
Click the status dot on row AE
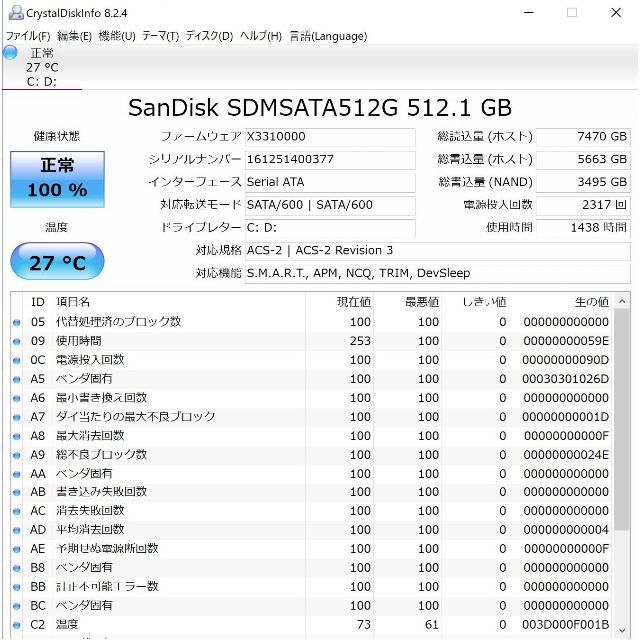click(x=17, y=549)
